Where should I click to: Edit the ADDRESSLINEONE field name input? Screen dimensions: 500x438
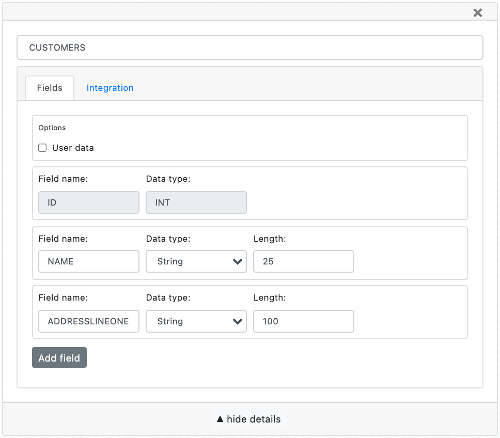click(x=89, y=321)
